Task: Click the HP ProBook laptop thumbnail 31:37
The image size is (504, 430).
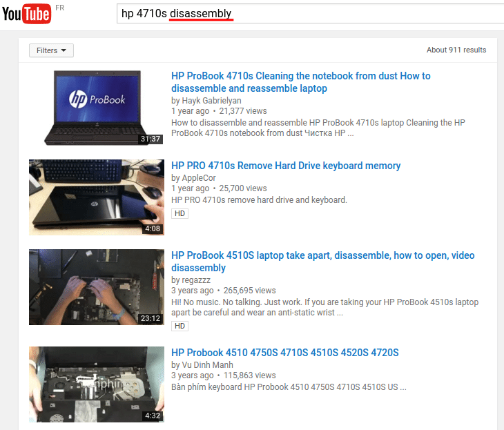Action: (x=97, y=108)
